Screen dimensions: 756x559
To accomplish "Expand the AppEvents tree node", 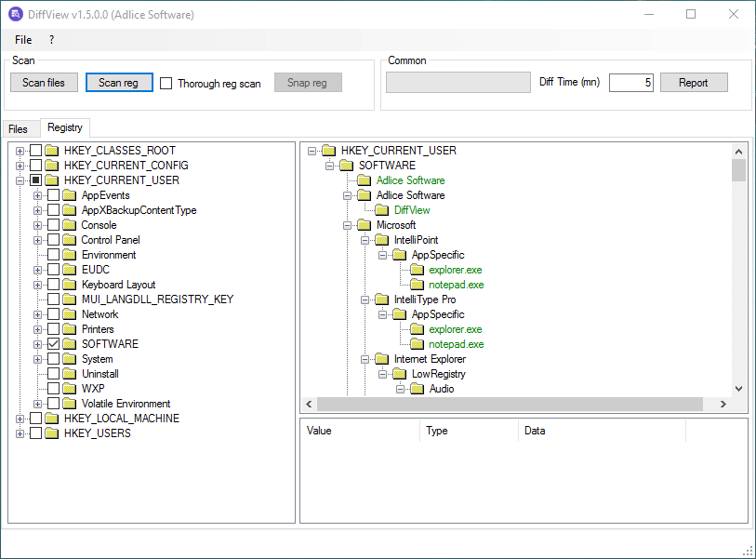I will [x=38, y=195].
